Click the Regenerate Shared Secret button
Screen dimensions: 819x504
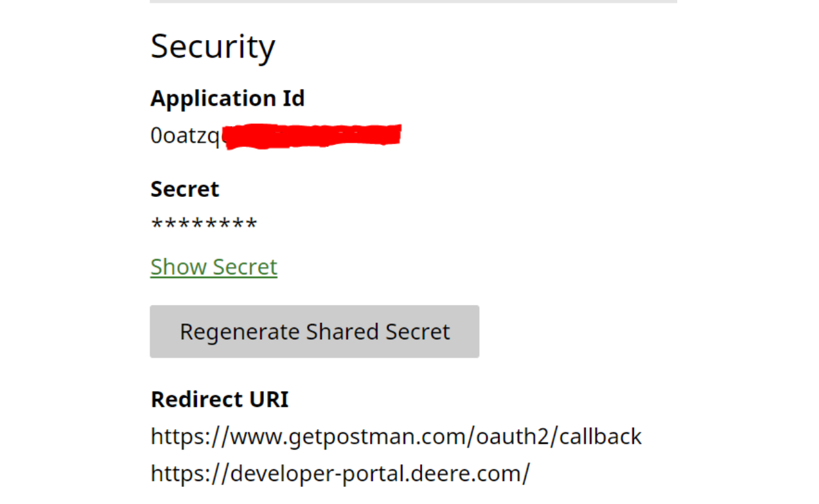click(314, 331)
